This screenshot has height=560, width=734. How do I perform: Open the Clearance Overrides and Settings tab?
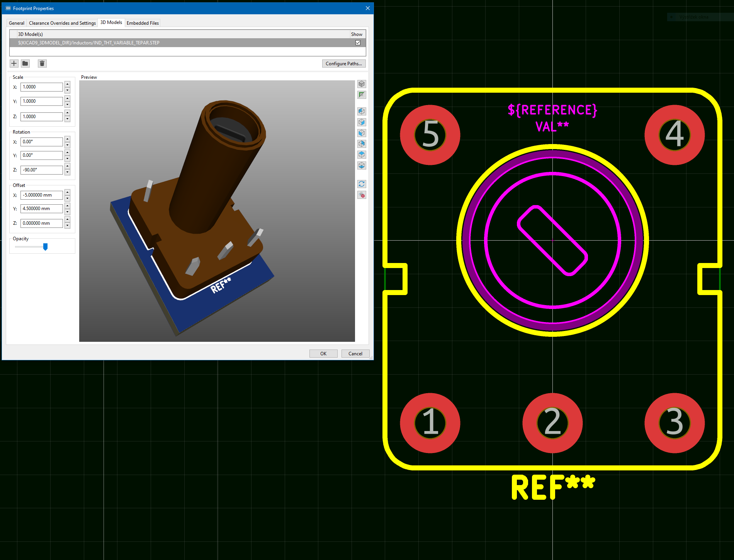[x=62, y=23]
